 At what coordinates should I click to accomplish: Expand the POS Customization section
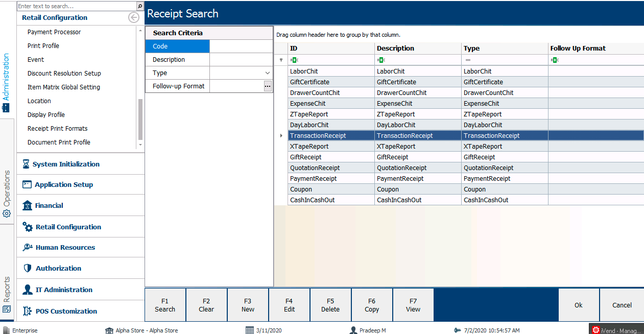click(81, 311)
